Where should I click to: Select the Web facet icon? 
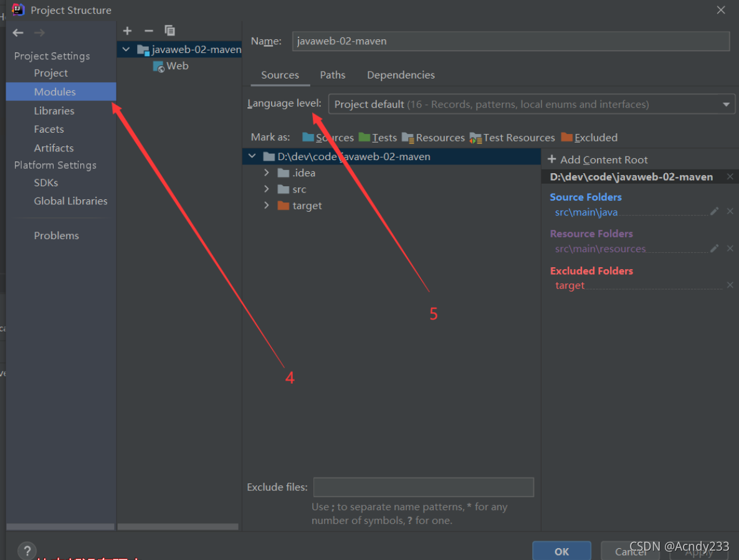pyautogui.click(x=158, y=67)
